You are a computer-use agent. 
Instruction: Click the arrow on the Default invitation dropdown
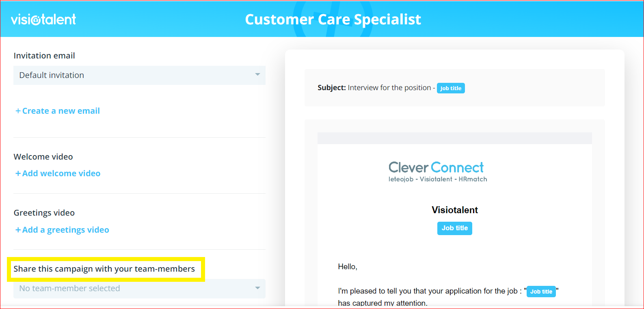coord(257,75)
